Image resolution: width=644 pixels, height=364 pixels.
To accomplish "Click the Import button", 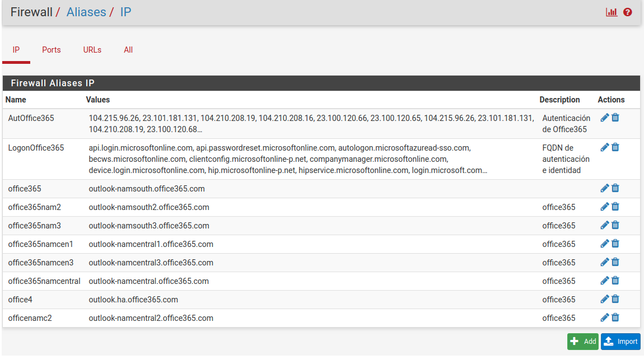I will coord(620,342).
